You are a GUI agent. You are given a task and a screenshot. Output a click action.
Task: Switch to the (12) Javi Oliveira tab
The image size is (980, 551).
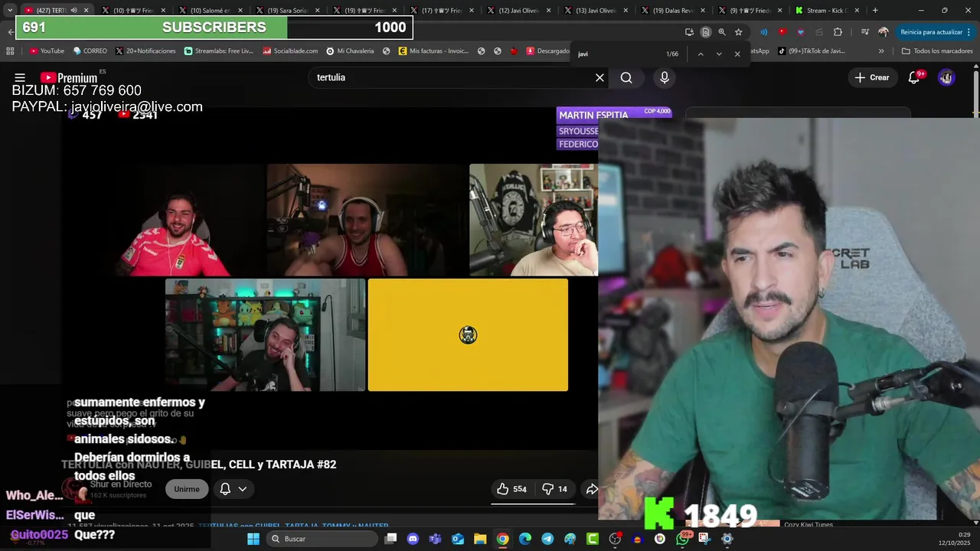[518, 11]
